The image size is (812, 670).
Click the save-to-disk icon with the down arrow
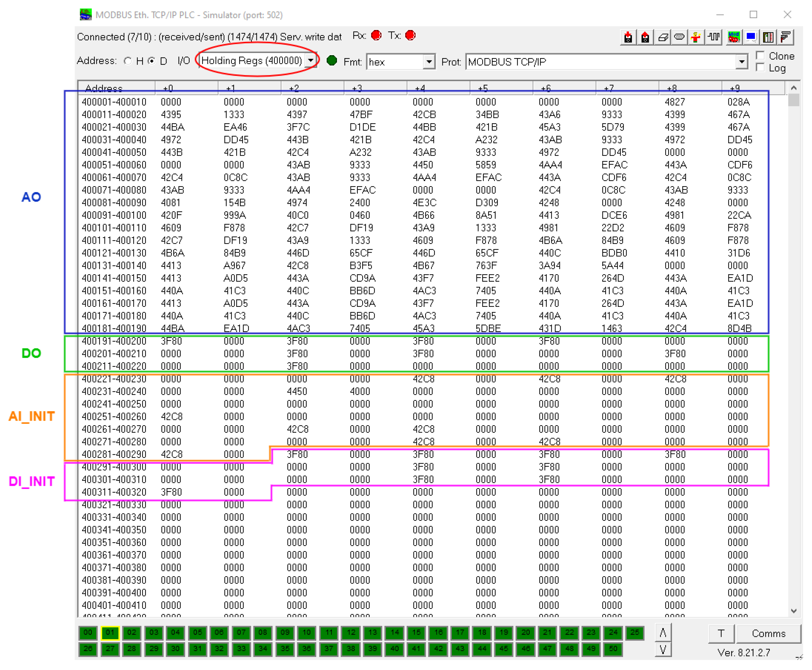pyautogui.click(x=627, y=37)
